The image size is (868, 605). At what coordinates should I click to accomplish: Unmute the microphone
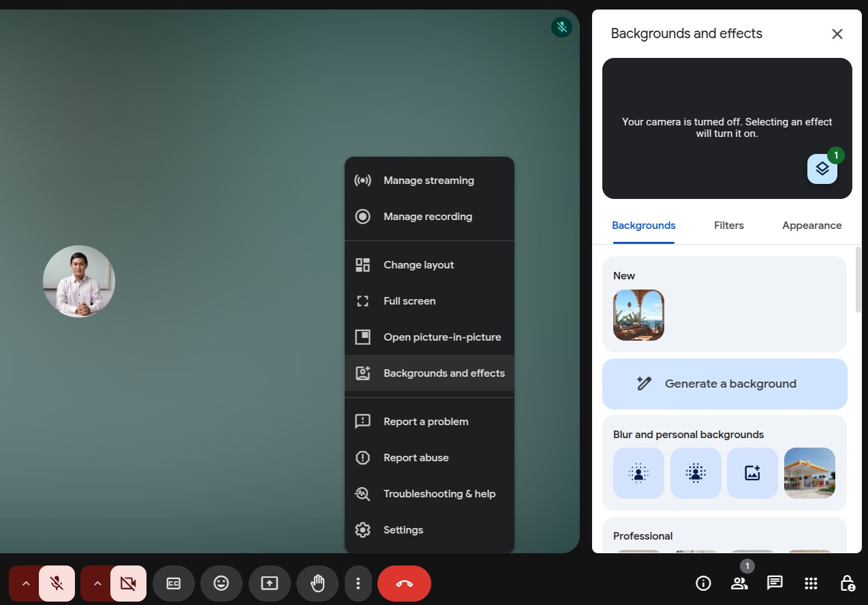pos(57,583)
